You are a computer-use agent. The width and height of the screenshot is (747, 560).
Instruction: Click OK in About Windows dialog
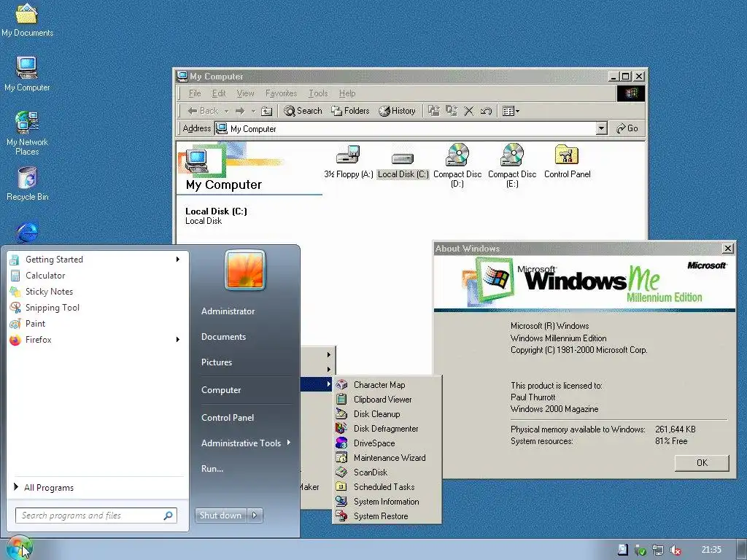(x=702, y=463)
